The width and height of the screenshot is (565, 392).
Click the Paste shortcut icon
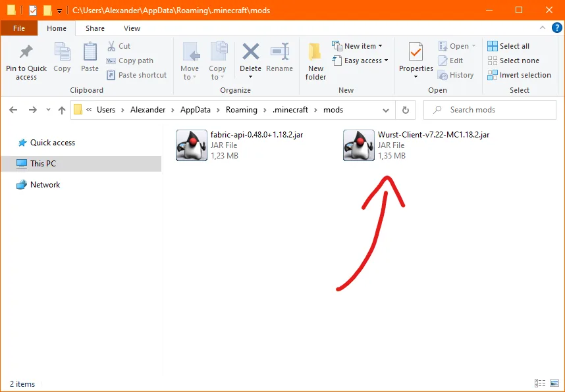pos(111,75)
